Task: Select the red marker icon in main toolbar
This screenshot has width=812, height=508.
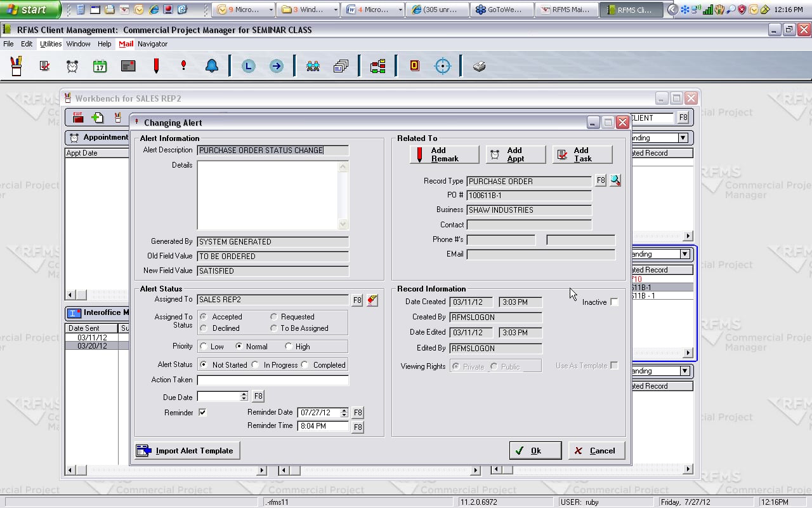Action: pos(156,66)
